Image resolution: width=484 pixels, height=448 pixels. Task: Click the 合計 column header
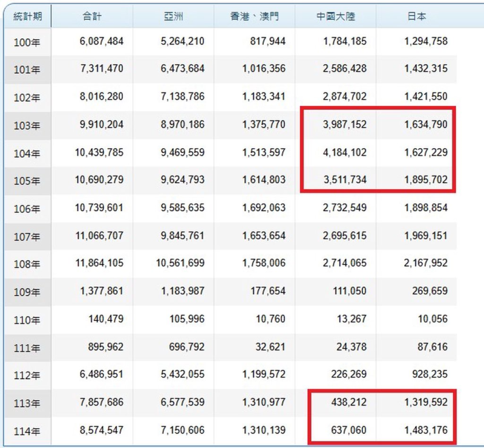point(92,16)
